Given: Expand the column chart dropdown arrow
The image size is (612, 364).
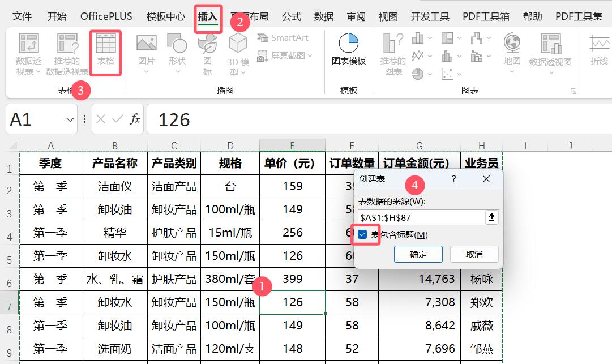Looking at the screenshot, I should pyautogui.click(x=430, y=38).
